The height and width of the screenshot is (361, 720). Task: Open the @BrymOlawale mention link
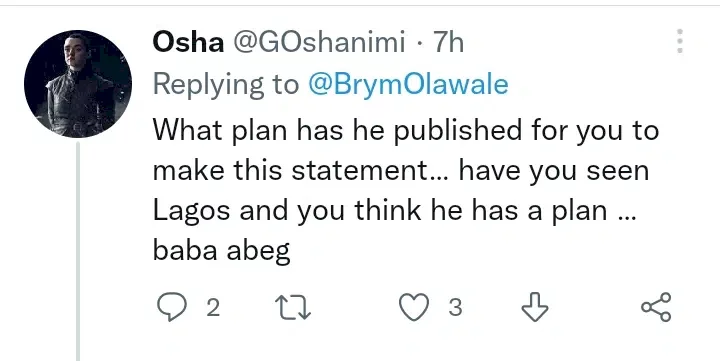(408, 85)
